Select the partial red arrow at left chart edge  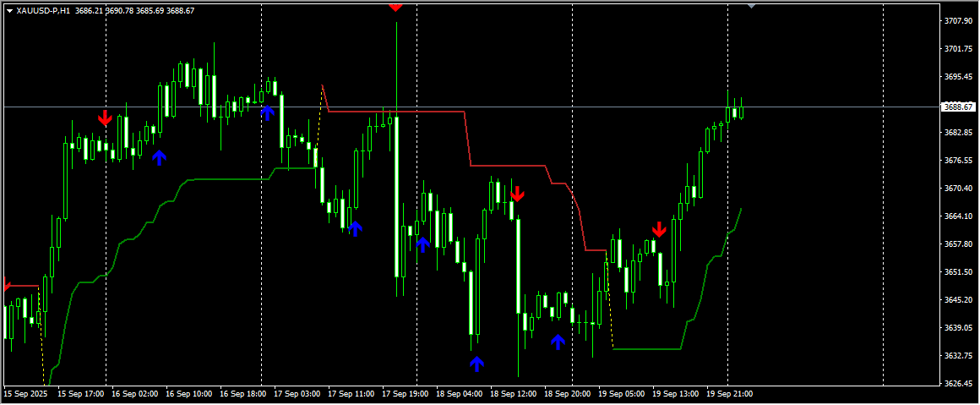tap(5, 286)
